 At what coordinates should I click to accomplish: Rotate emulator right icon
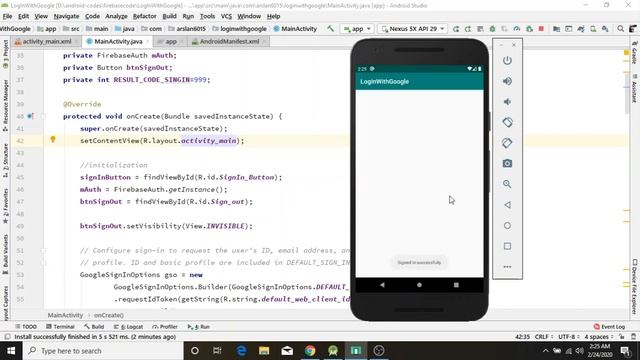tap(507, 143)
